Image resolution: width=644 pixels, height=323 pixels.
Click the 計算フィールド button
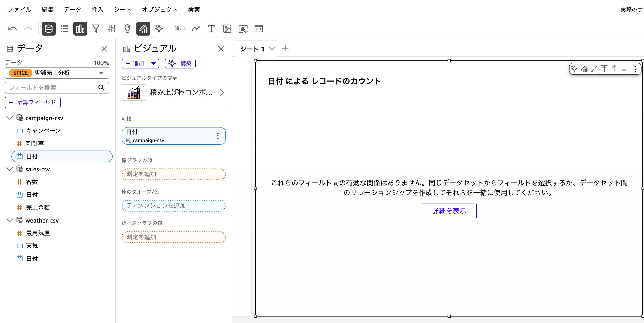point(33,102)
